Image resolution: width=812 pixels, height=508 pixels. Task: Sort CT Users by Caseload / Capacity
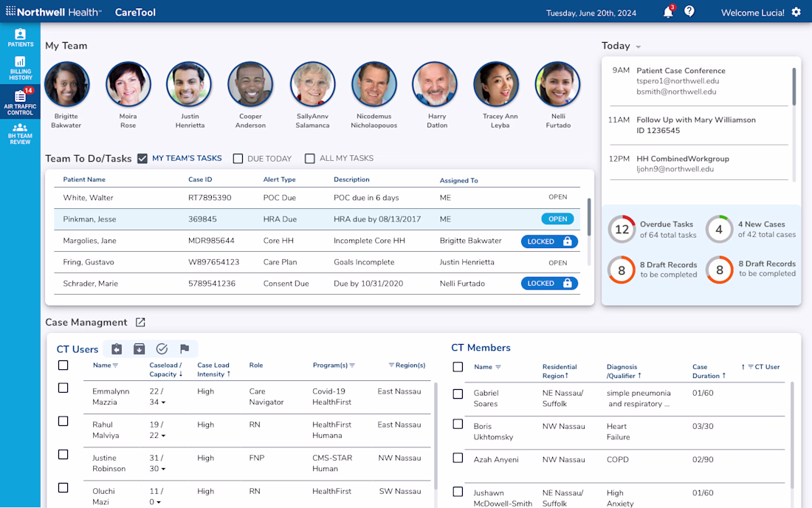[181, 374]
